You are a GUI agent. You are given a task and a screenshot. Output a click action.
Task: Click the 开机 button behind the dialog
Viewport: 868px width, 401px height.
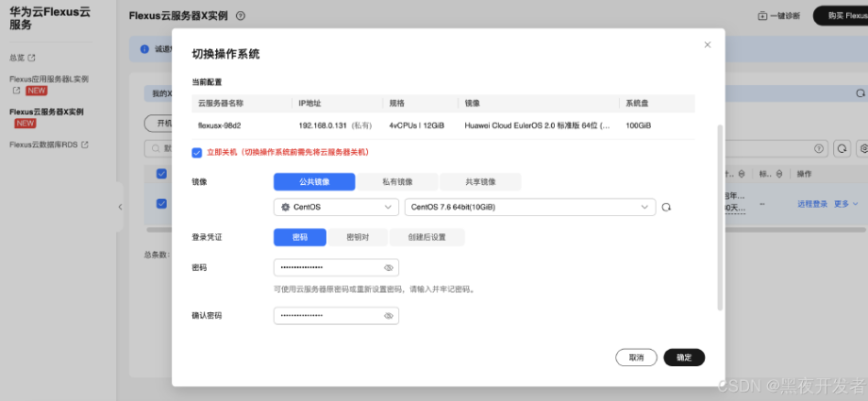(x=159, y=123)
